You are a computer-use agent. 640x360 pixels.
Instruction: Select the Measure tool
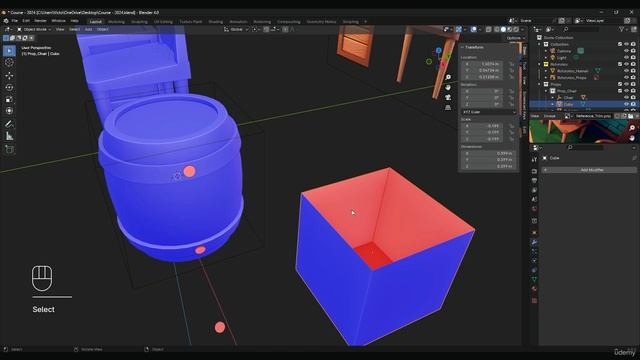click(x=9, y=136)
